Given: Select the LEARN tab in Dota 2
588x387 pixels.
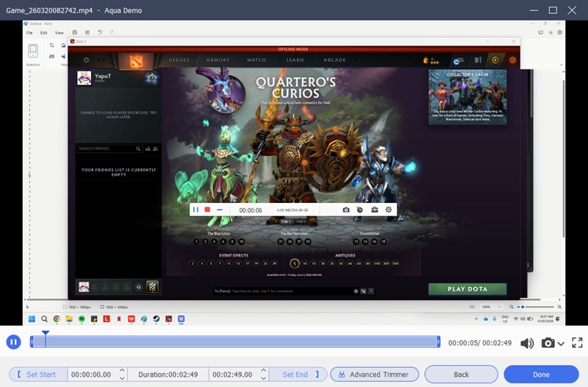Looking at the screenshot, I should (x=295, y=60).
